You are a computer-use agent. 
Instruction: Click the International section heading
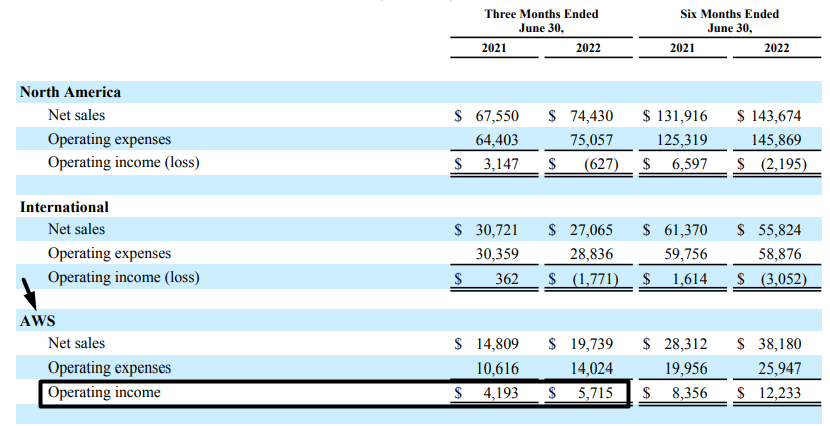pos(64,207)
